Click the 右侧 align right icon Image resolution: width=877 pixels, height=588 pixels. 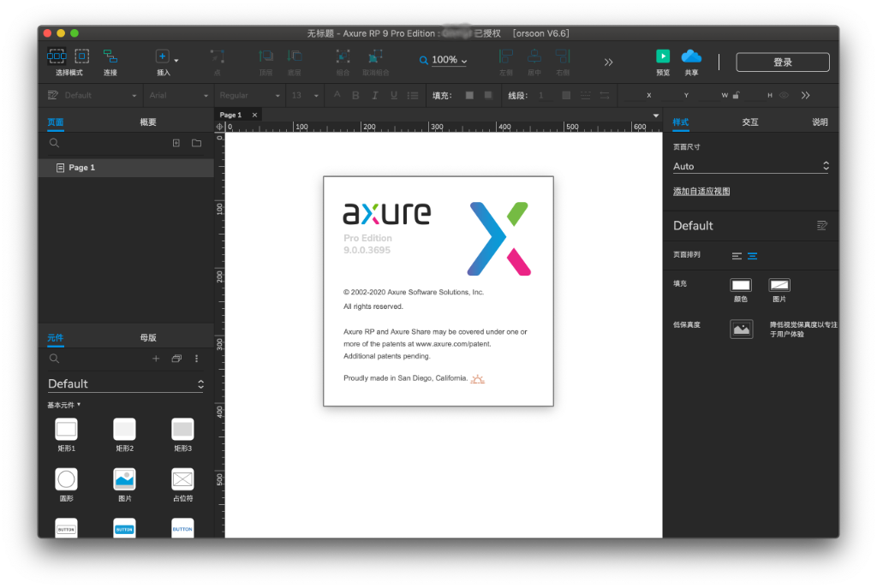point(563,56)
